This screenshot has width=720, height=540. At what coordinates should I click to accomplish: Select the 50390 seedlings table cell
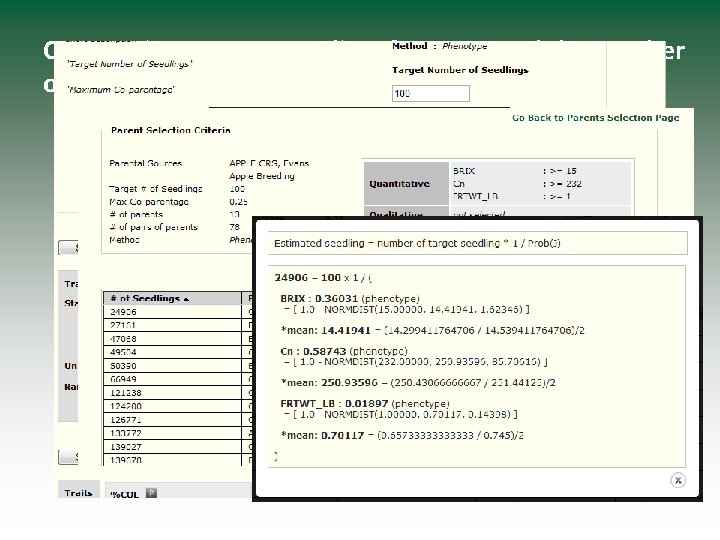click(x=173, y=366)
